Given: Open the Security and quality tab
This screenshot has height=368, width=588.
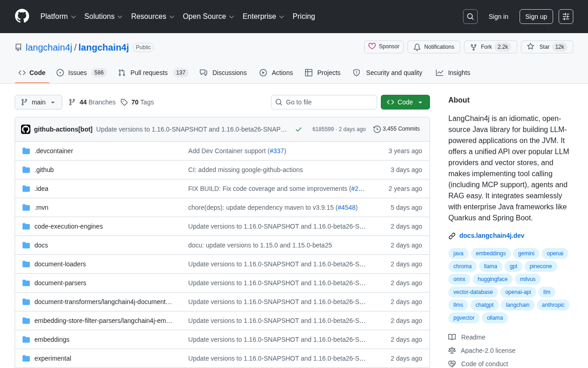Looking at the screenshot, I should point(388,73).
